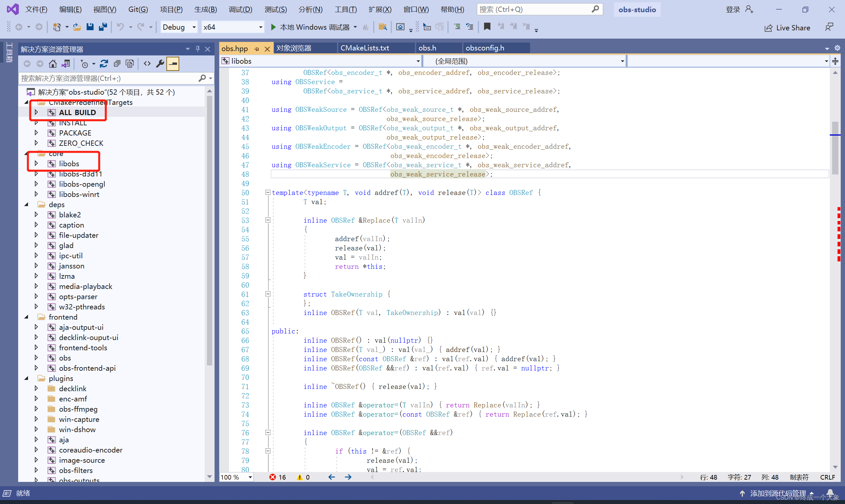The height and width of the screenshot is (504, 845).
Task: Click the Save All icon
Action: pyautogui.click(x=103, y=27)
